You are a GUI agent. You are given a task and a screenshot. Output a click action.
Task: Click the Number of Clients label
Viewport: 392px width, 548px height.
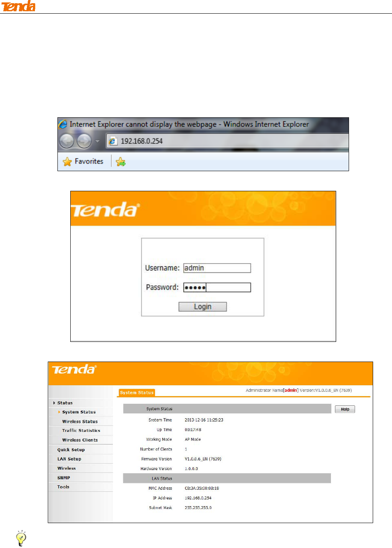(156, 449)
